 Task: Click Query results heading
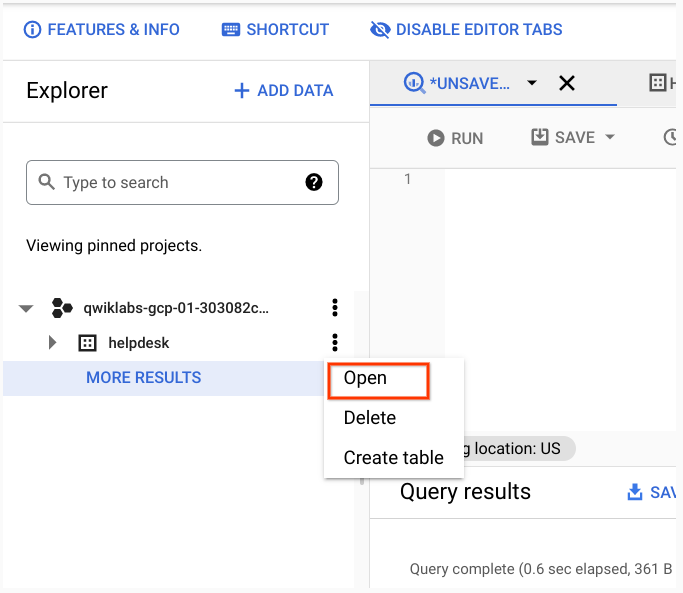465,491
